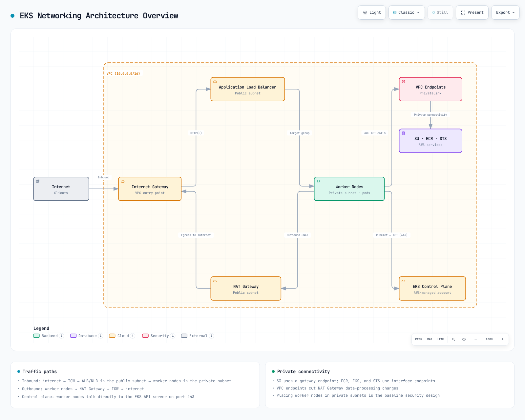Click the Application Load Balancer node
Screen dimensions: 525x420
point(248,89)
